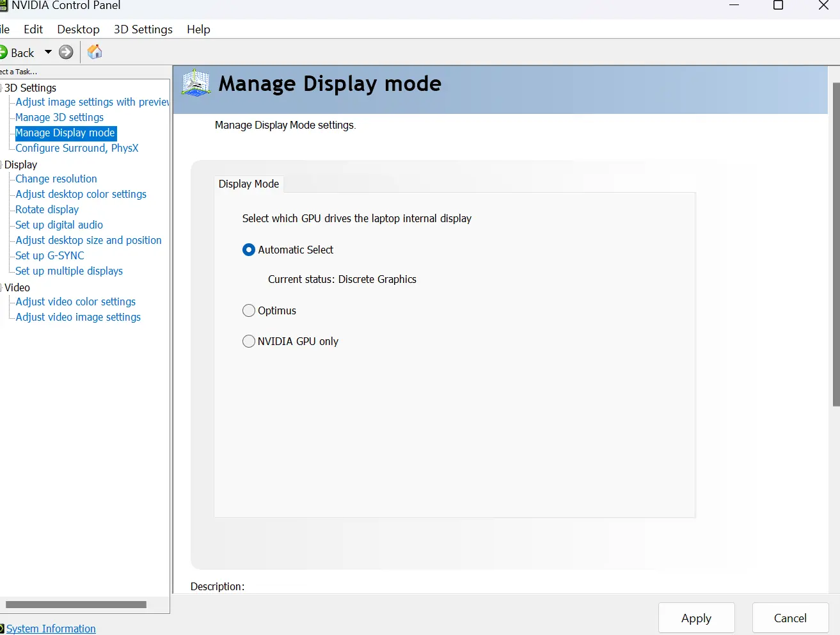The image size is (840, 635).
Task: Select the Optimus radio button
Action: click(x=249, y=310)
